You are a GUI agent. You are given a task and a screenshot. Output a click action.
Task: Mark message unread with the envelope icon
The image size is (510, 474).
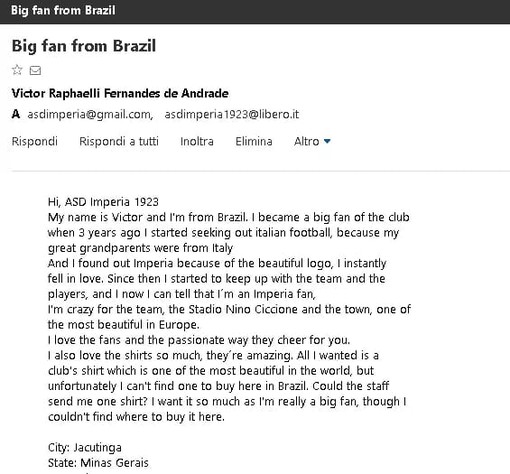tap(35, 71)
